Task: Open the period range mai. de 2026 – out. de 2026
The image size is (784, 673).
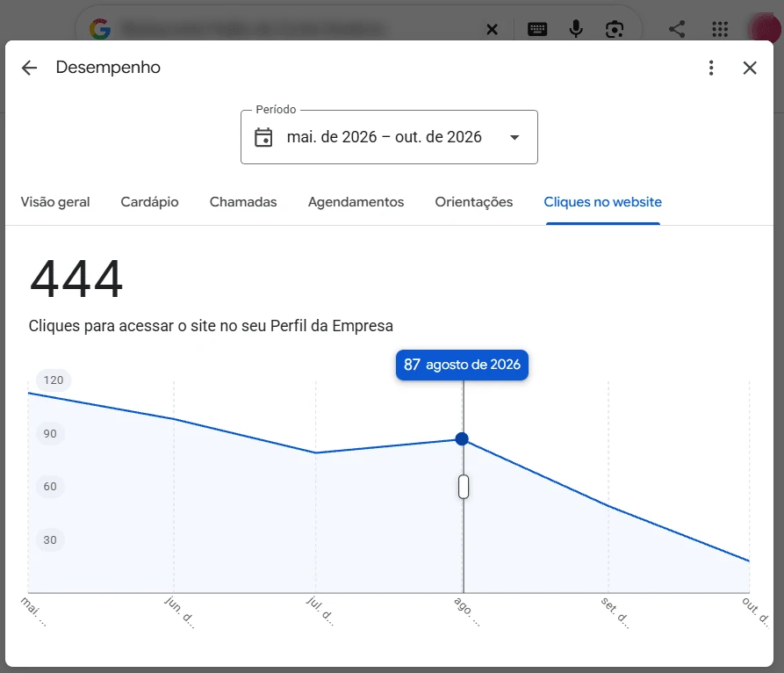Action: (x=389, y=137)
